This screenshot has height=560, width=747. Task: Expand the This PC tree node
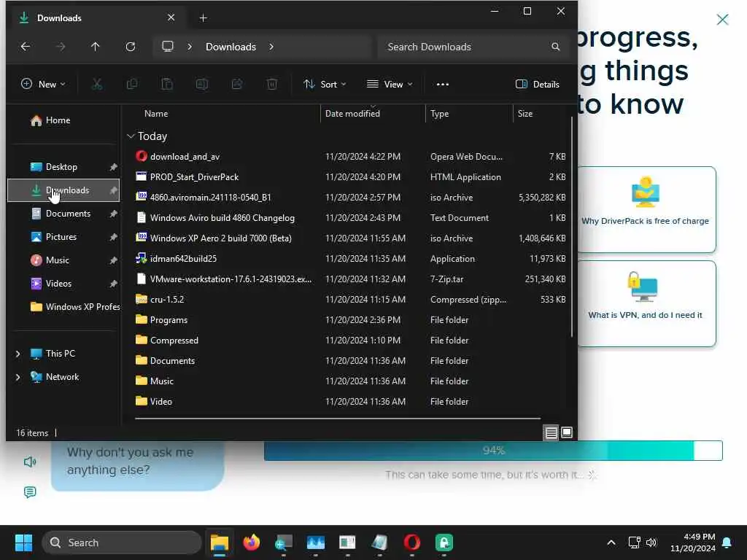tap(18, 354)
